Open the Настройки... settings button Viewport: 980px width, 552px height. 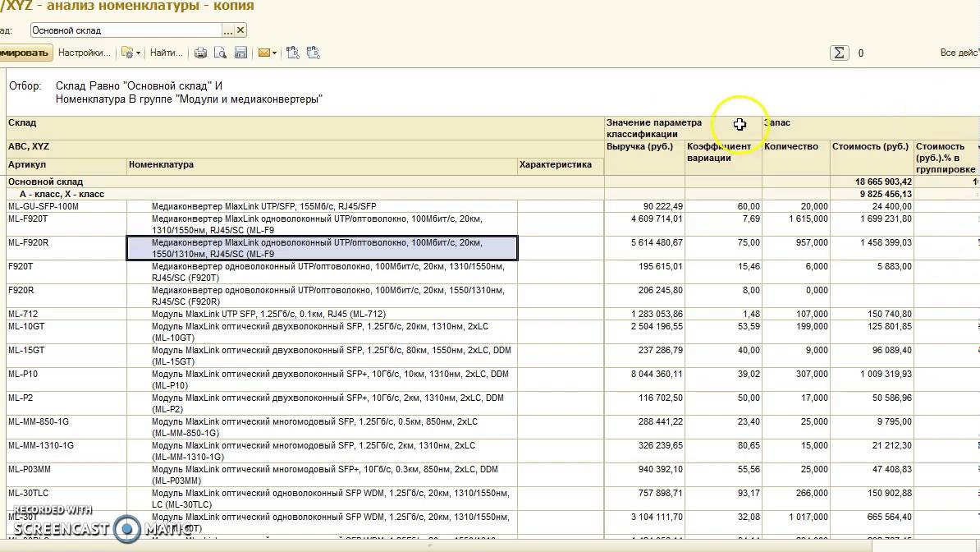[85, 53]
